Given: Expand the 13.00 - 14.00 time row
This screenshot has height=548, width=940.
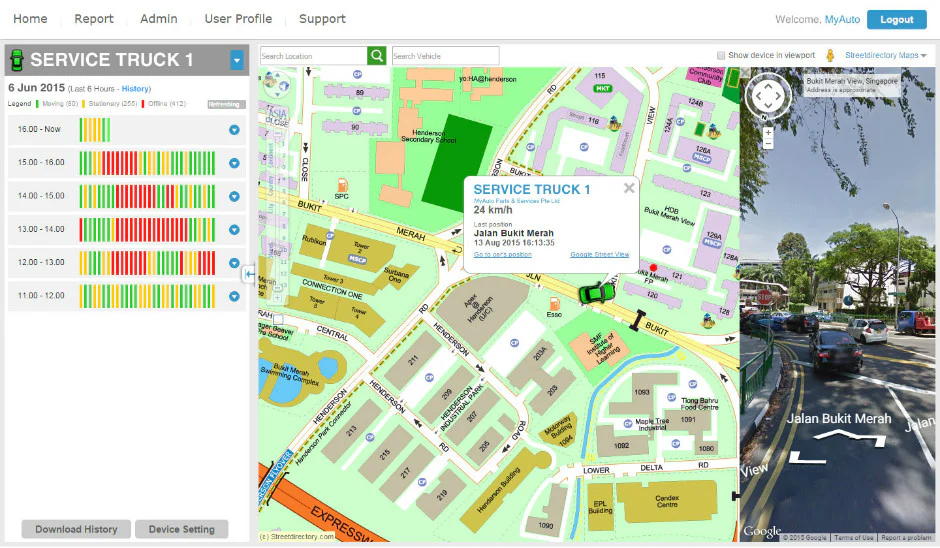Looking at the screenshot, I should pyautogui.click(x=234, y=230).
